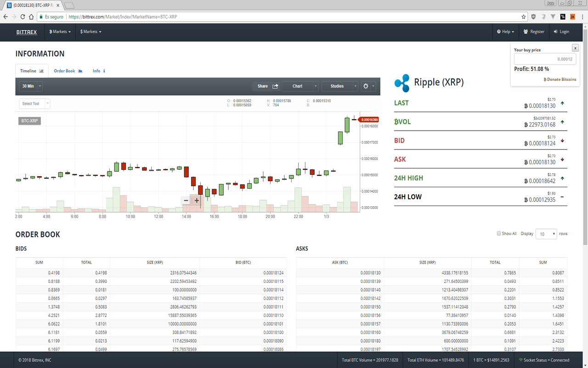Click the Ripple logo next to Ripple (XRP)
This screenshot has width=588, height=368.
coord(401,83)
